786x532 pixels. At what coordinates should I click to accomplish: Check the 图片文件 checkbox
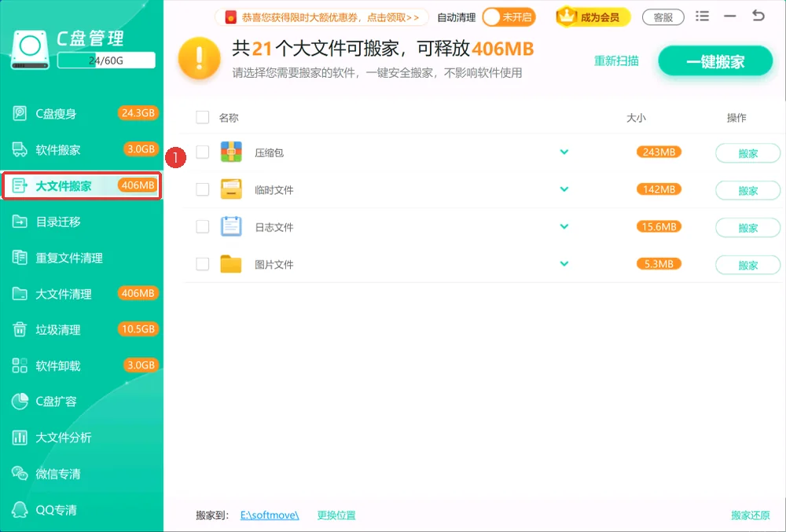[203, 264]
